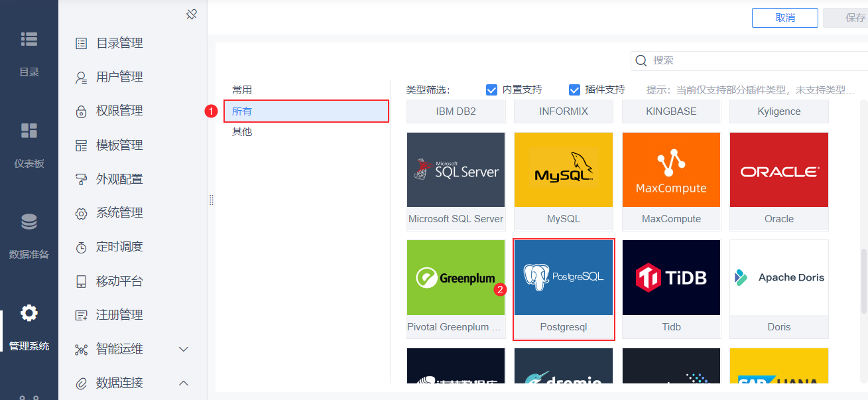Click the 模板管理 template icon
868x400 pixels.
point(82,145)
